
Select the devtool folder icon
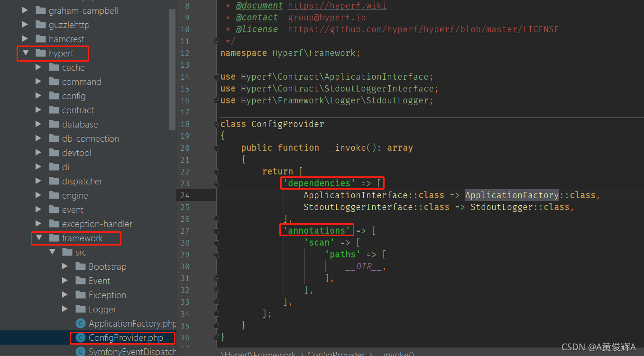(54, 153)
